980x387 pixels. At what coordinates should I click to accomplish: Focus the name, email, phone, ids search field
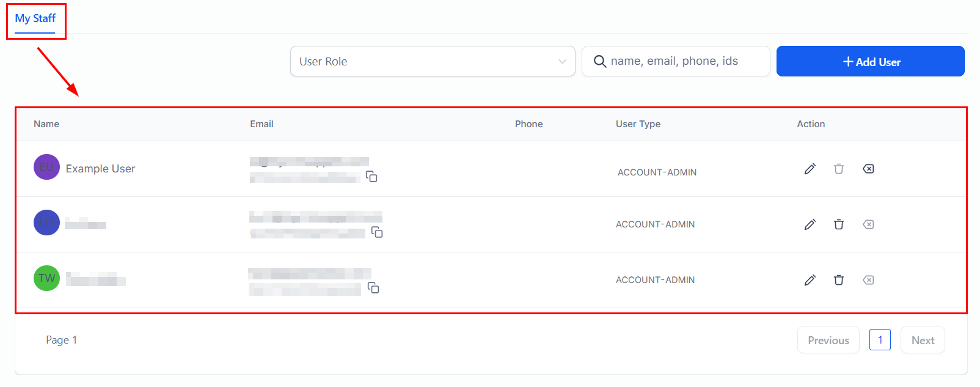pos(676,61)
